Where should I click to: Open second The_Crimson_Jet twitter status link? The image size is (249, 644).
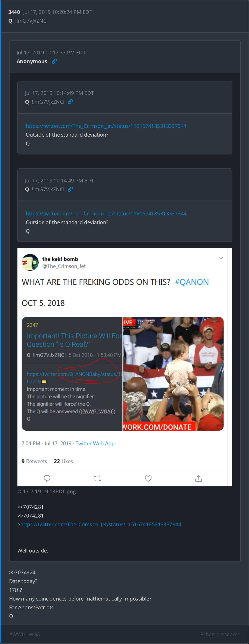pos(106,213)
